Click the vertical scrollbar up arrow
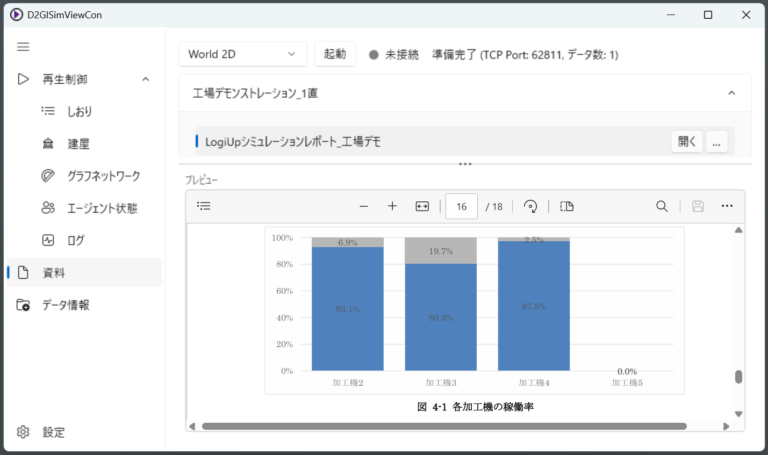This screenshot has width=768, height=455. coord(739,230)
